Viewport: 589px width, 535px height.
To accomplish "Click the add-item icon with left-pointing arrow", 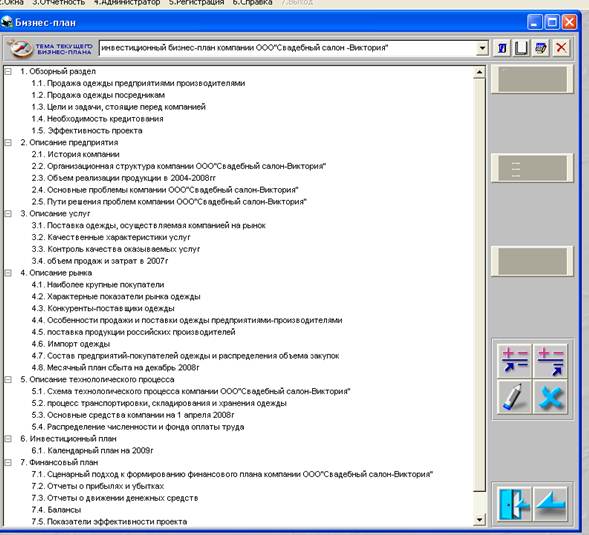I will coord(514,361).
